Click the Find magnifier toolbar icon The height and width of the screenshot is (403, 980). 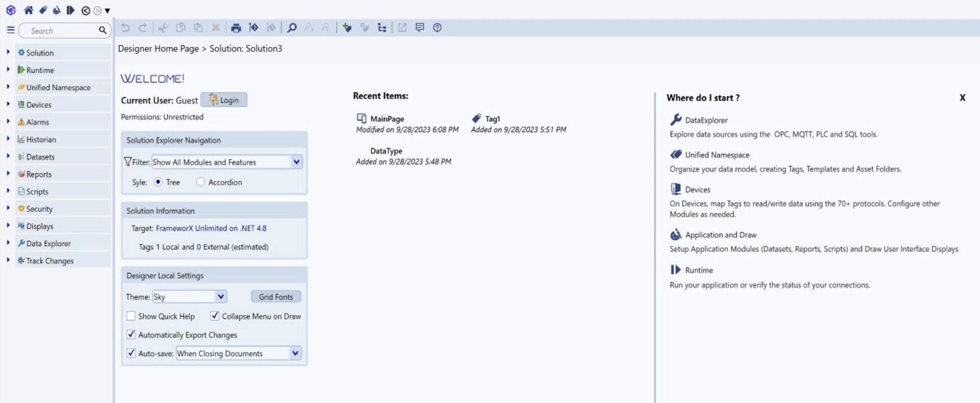pyautogui.click(x=291, y=28)
